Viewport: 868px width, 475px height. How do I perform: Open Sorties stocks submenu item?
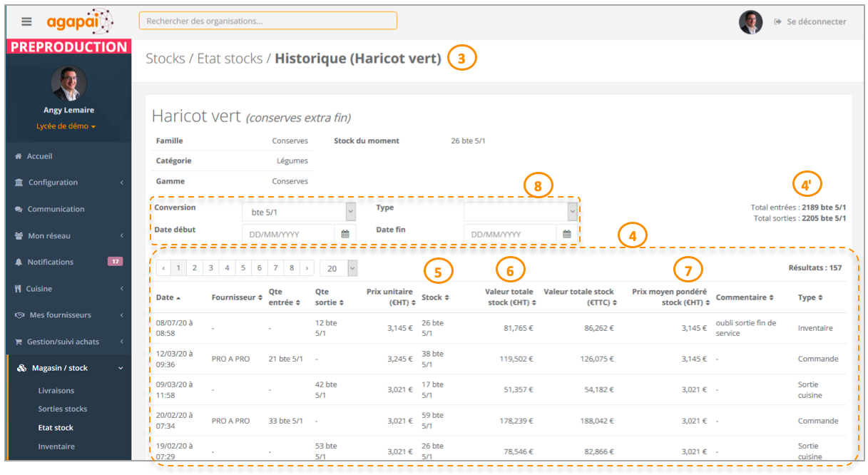63,409
